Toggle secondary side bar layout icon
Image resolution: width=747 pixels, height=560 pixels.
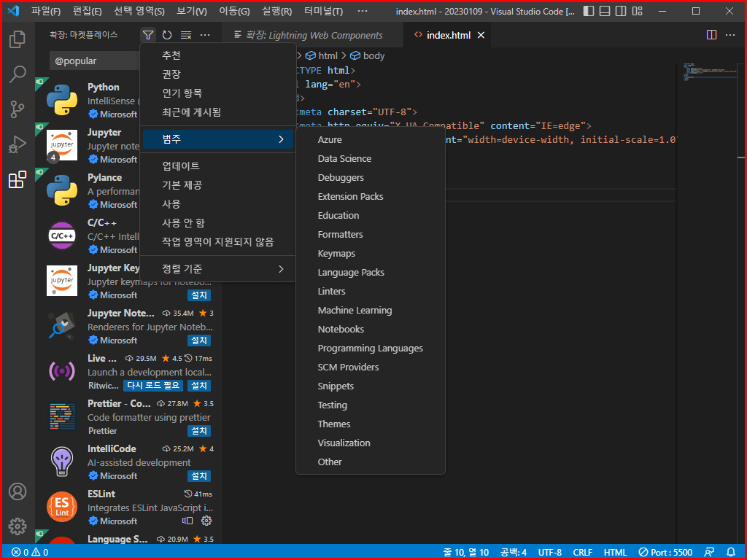pos(621,11)
